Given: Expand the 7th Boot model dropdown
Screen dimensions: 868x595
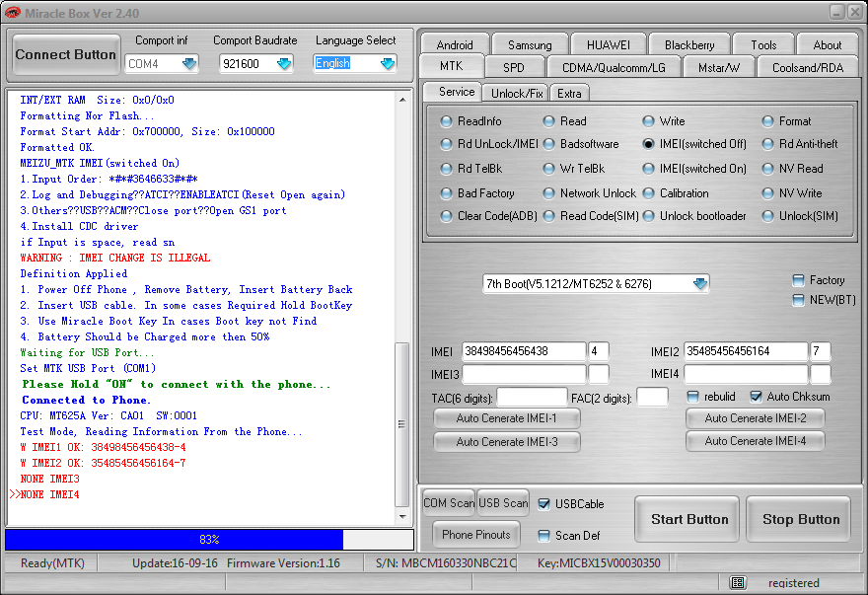Looking at the screenshot, I should pyautogui.click(x=700, y=283).
